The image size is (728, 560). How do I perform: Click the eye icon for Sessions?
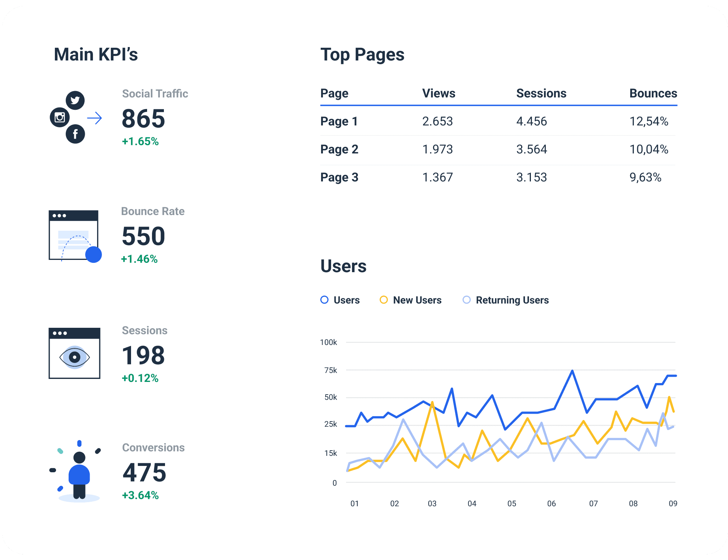74,357
